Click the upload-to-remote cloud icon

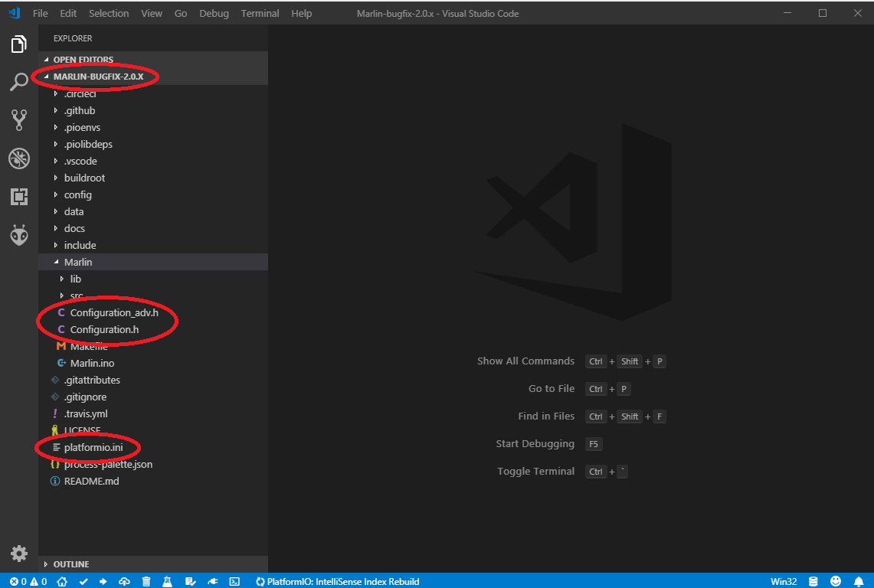click(124, 581)
